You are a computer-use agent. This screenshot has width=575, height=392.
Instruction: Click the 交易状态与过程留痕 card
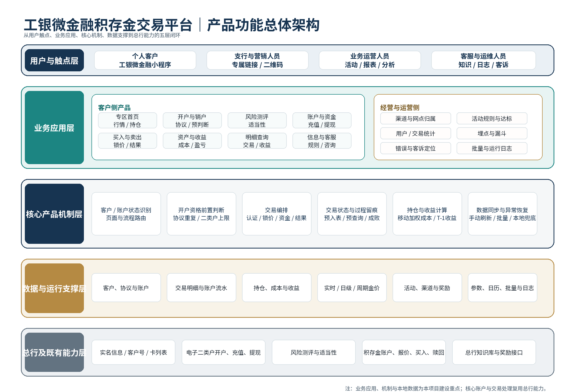[x=352, y=214]
